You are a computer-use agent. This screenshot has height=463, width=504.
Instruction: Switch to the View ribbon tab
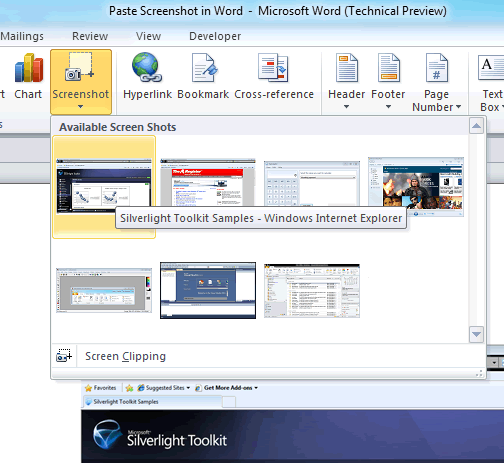[148, 36]
